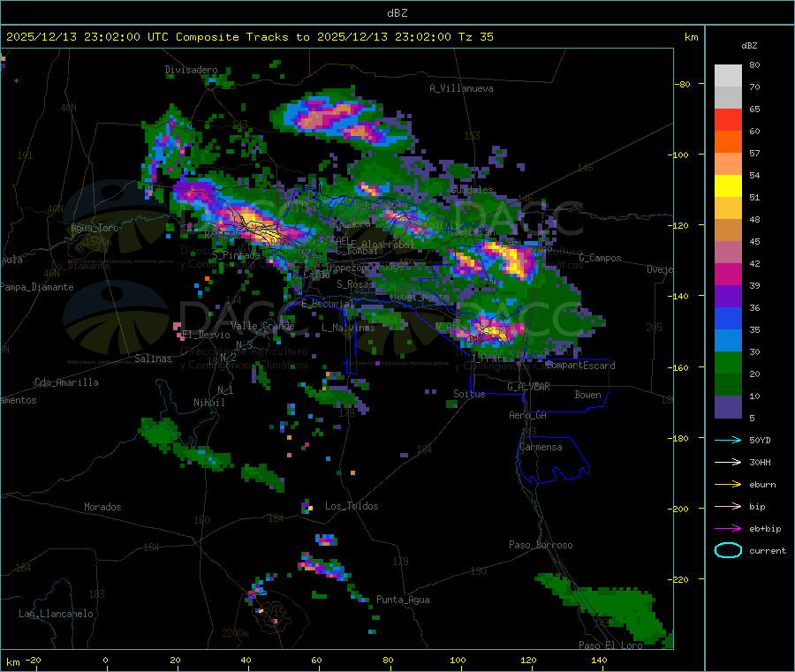Click the Nihuil place label
The height and width of the screenshot is (672, 795).
pyautogui.click(x=209, y=403)
